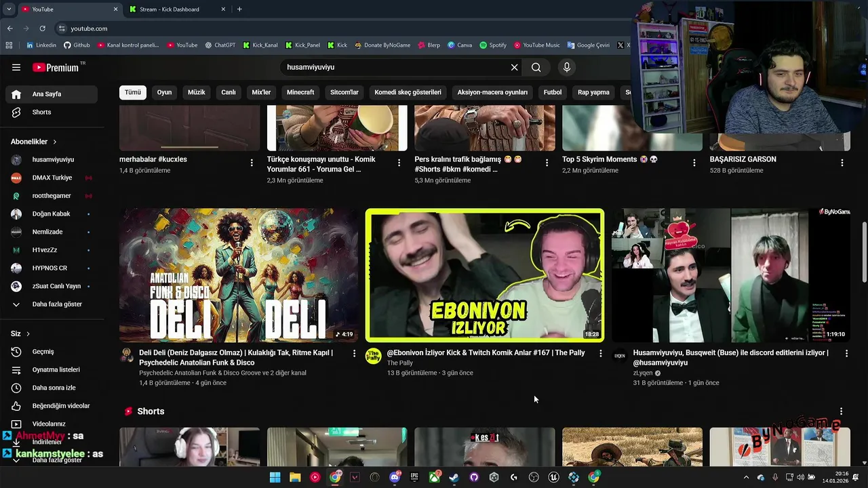
Task: Open three-dot menu for the Husamviyuviyu Busqweit video
Action: 846,353
